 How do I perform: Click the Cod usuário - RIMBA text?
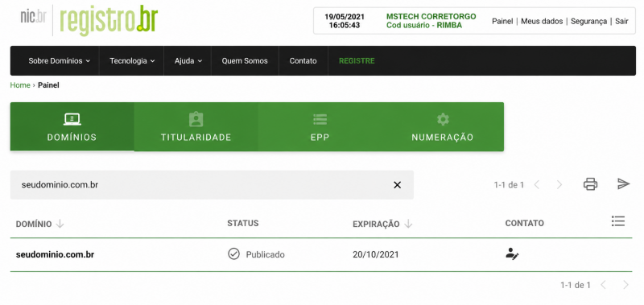click(x=424, y=25)
